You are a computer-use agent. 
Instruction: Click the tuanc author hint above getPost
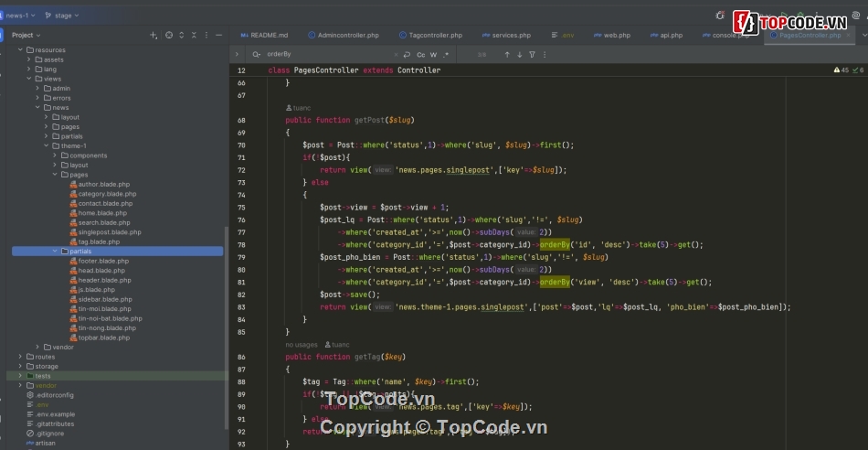299,108
